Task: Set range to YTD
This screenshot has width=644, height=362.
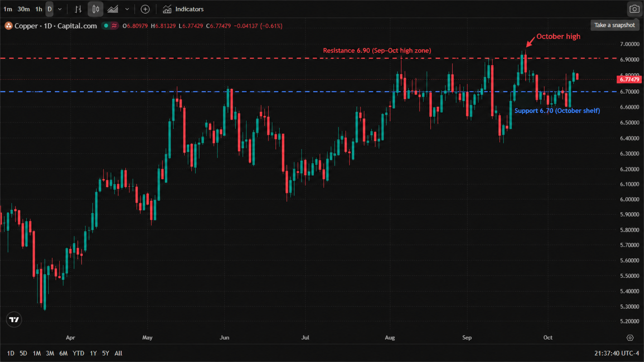Action: click(78, 353)
